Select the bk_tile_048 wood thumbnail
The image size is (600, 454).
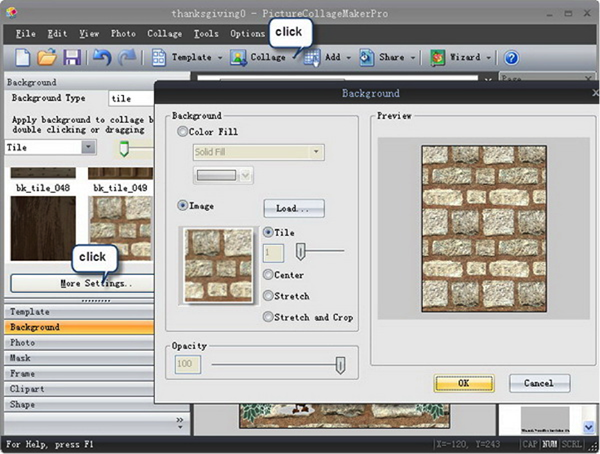42,227
